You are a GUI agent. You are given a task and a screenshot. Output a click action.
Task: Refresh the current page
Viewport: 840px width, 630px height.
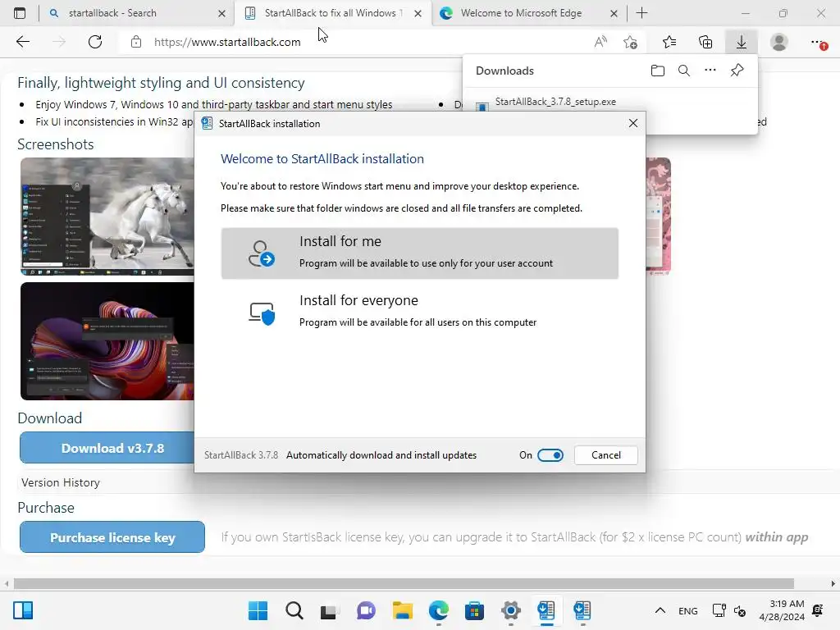click(x=95, y=42)
